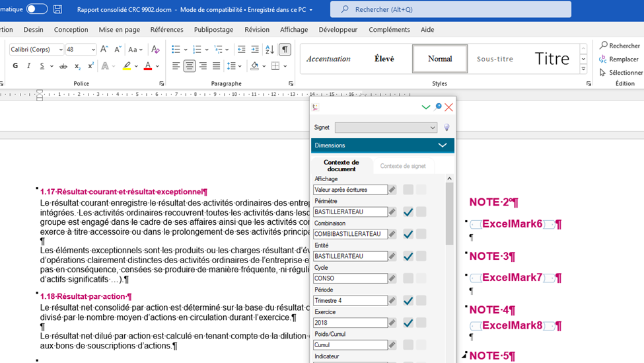Open the Mise en page ribbon tab
Image resolution: width=644 pixels, height=363 pixels.
(x=119, y=30)
